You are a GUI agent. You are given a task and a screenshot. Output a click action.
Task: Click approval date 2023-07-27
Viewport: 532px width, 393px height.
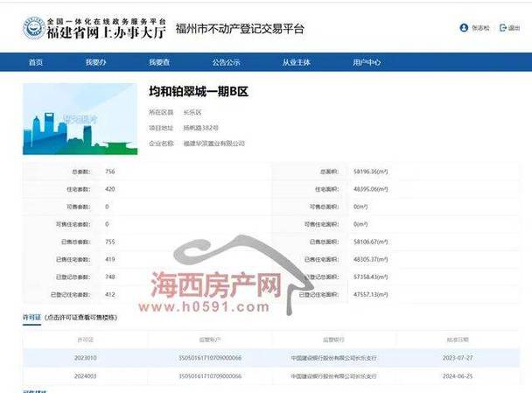[x=458, y=358]
